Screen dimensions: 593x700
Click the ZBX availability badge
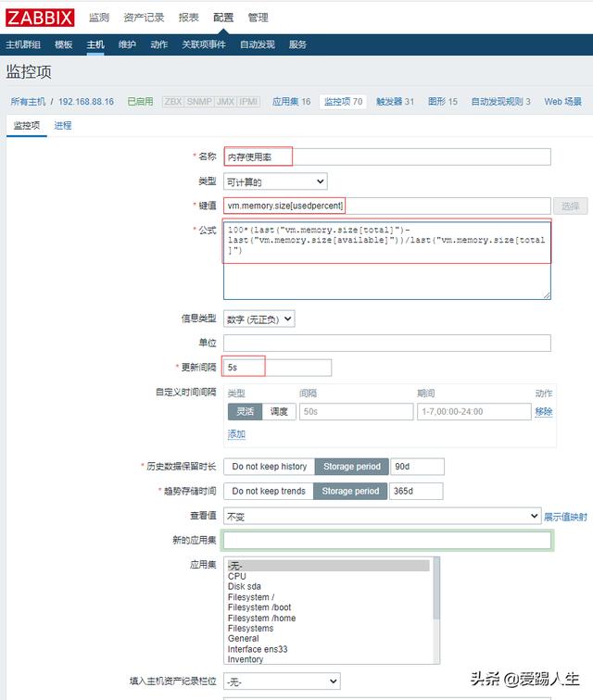click(x=173, y=102)
